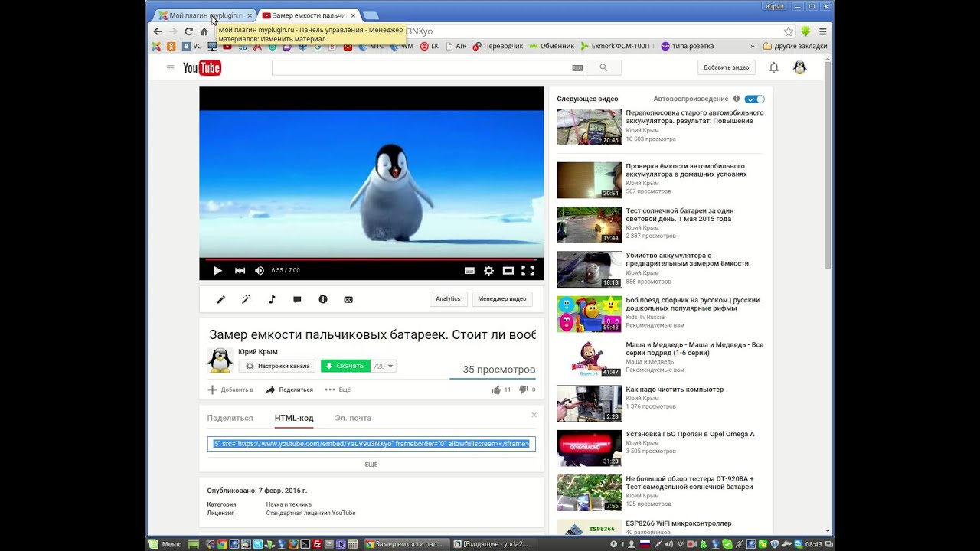The width and height of the screenshot is (980, 551).
Task: Click the green Скачать download button
Action: point(345,366)
